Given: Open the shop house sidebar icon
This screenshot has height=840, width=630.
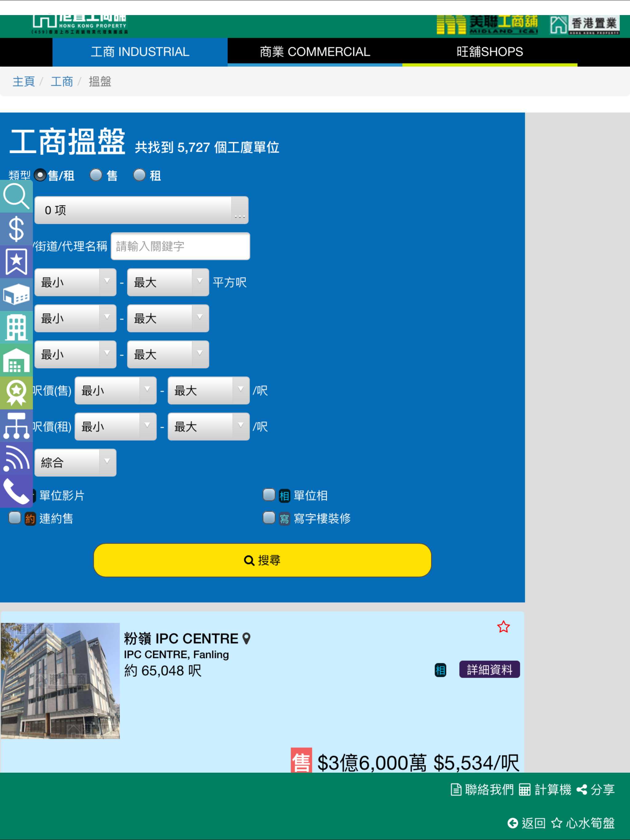Looking at the screenshot, I should coord(16,360).
